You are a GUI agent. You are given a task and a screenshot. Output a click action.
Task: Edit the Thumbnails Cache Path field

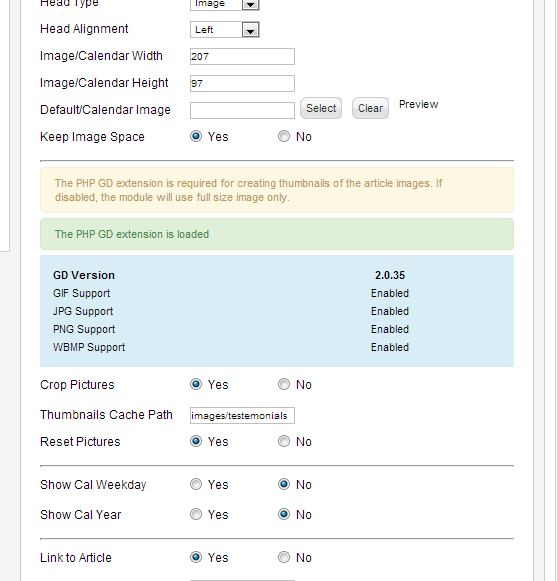click(x=242, y=415)
